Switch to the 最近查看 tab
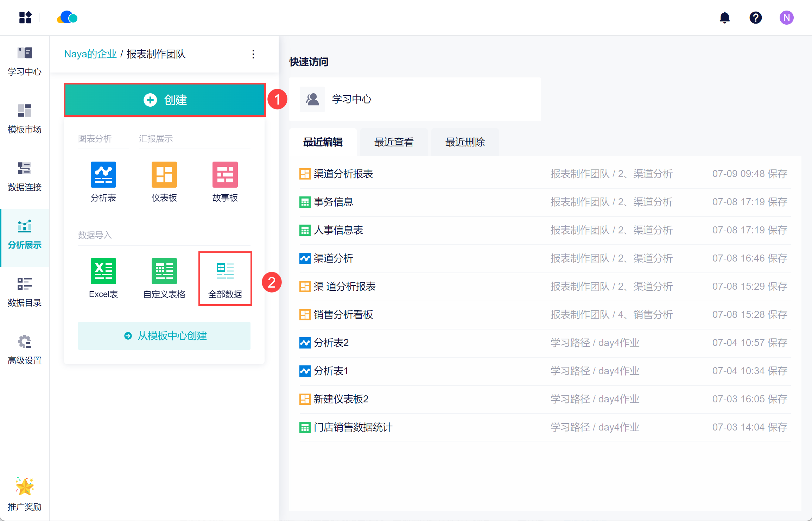Image resolution: width=812 pixels, height=521 pixels. pos(394,142)
